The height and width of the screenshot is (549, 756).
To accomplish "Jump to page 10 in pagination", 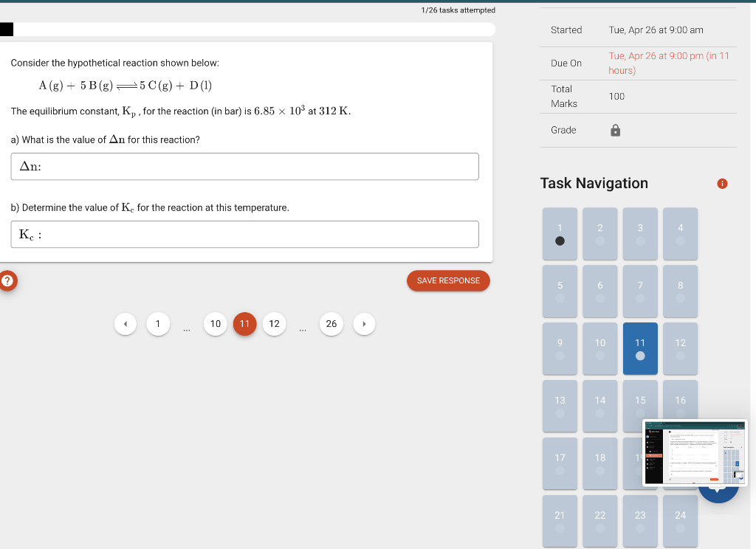I will pos(215,324).
